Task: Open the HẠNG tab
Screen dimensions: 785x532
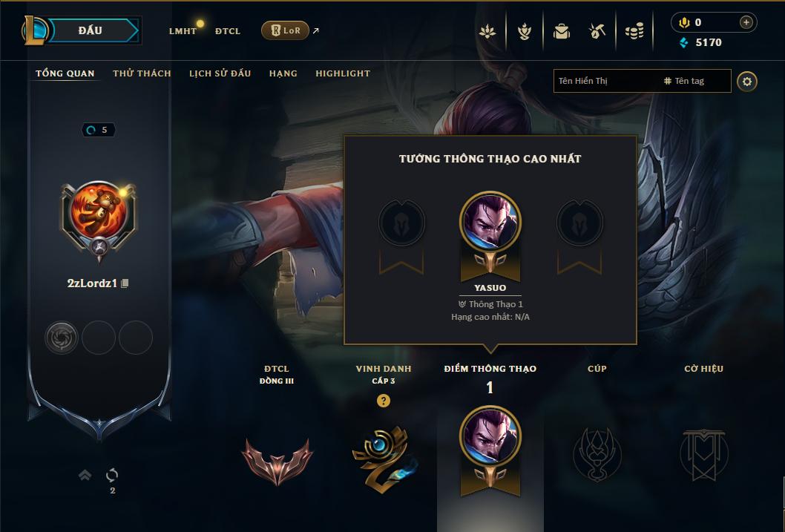Action: pyautogui.click(x=283, y=73)
